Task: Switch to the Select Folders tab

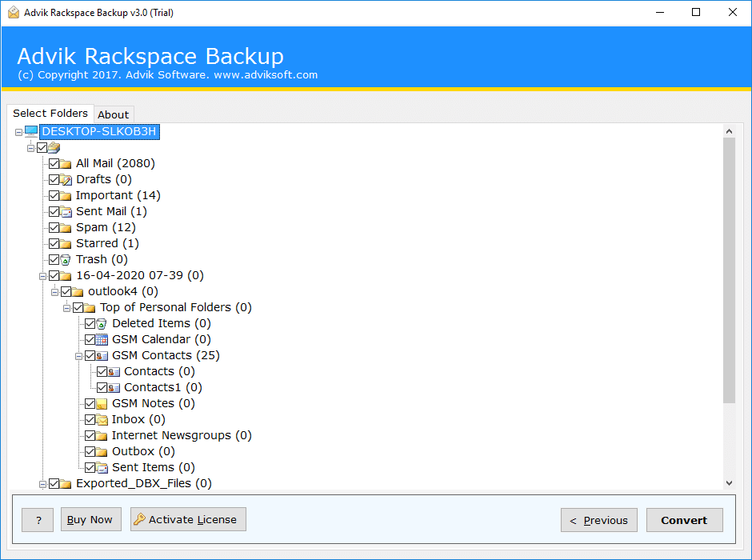Action: (x=50, y=113)
